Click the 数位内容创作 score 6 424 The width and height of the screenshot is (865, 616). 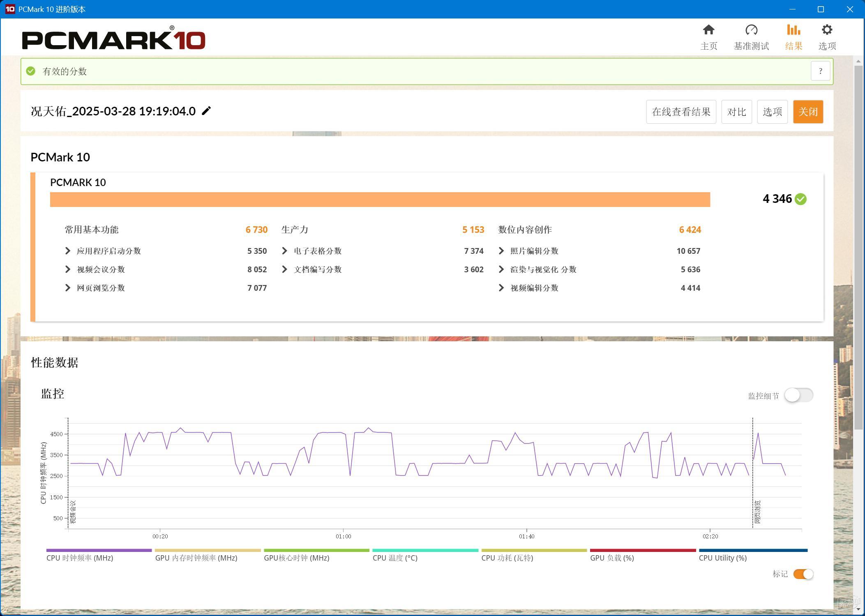[690, 230]
